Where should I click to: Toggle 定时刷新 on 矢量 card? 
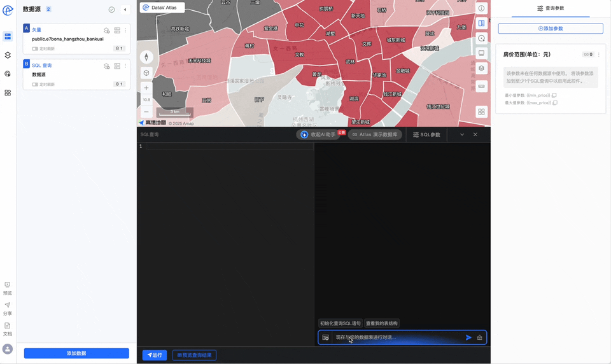(x=35, y=49)
